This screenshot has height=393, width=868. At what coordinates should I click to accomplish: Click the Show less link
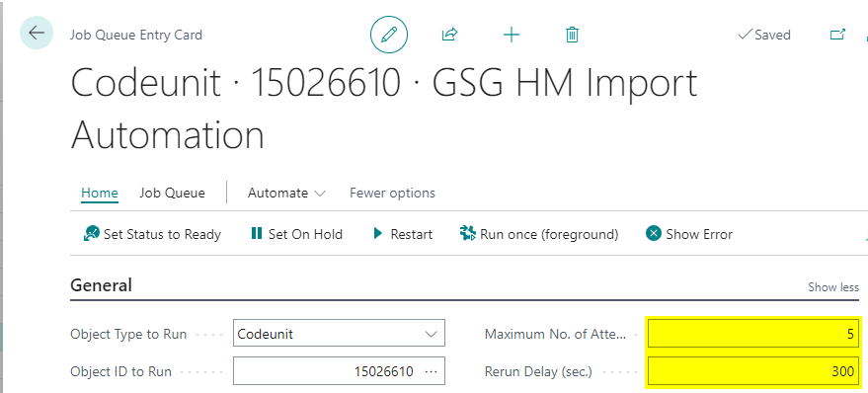click(833, 287)
